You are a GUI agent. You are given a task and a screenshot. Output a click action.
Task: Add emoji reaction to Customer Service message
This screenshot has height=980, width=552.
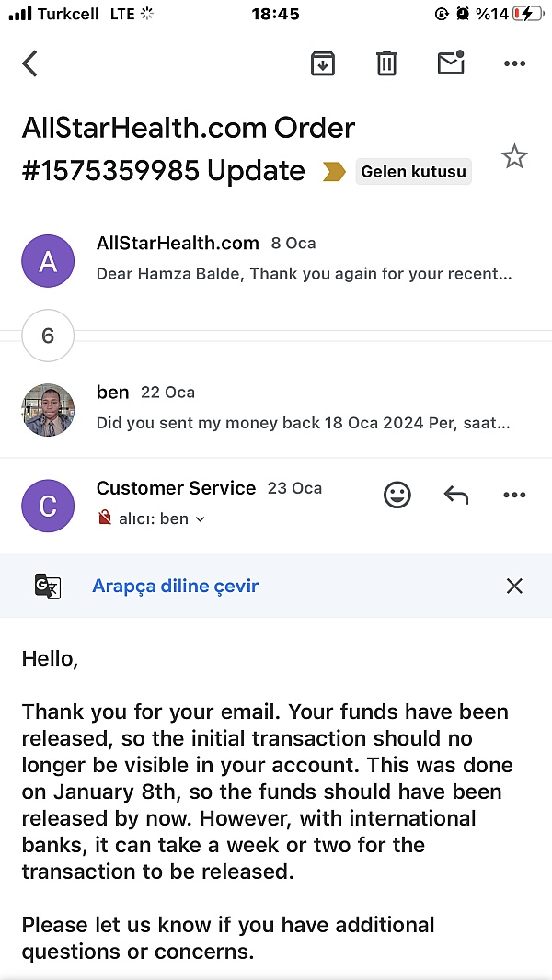[397, 496]
